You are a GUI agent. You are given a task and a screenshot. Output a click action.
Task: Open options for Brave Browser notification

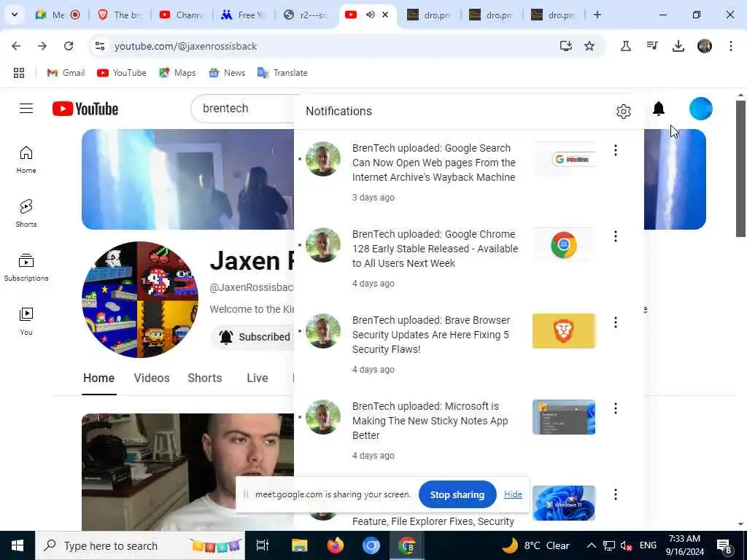[616, 322]
